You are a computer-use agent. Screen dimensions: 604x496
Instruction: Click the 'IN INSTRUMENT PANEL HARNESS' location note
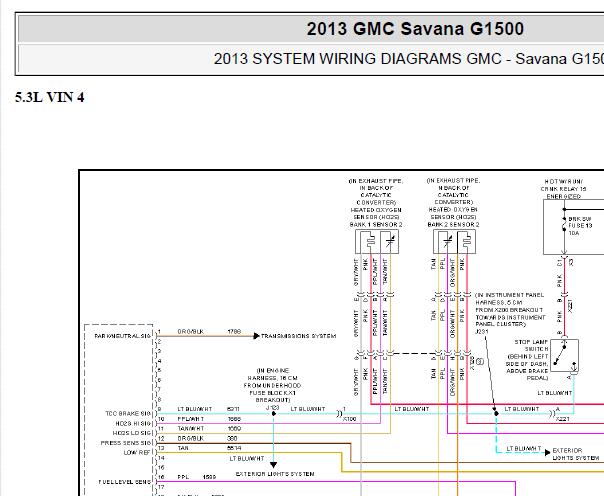[x=510, y=310]
